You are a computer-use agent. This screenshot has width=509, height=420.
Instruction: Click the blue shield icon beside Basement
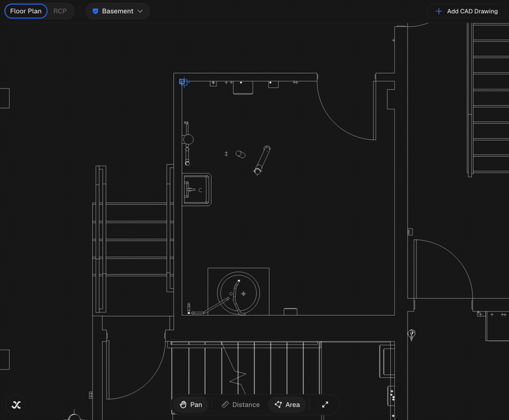96,11
